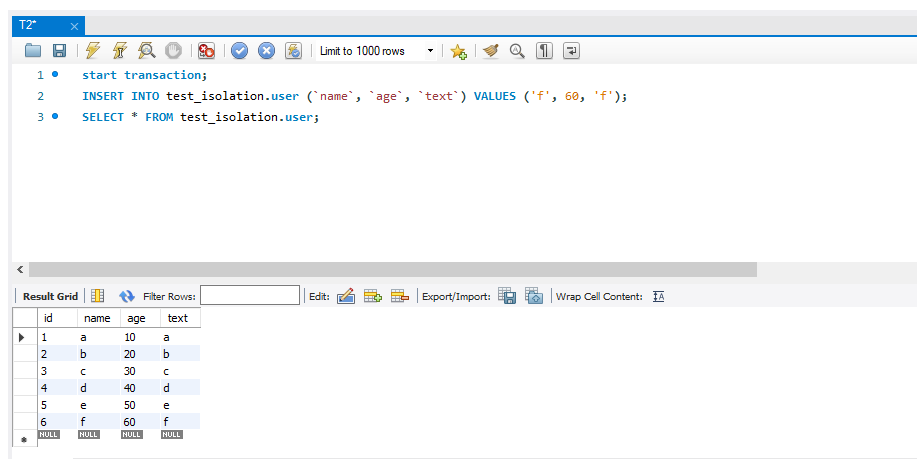Click editor line number 2

click(x=41, y=96)
